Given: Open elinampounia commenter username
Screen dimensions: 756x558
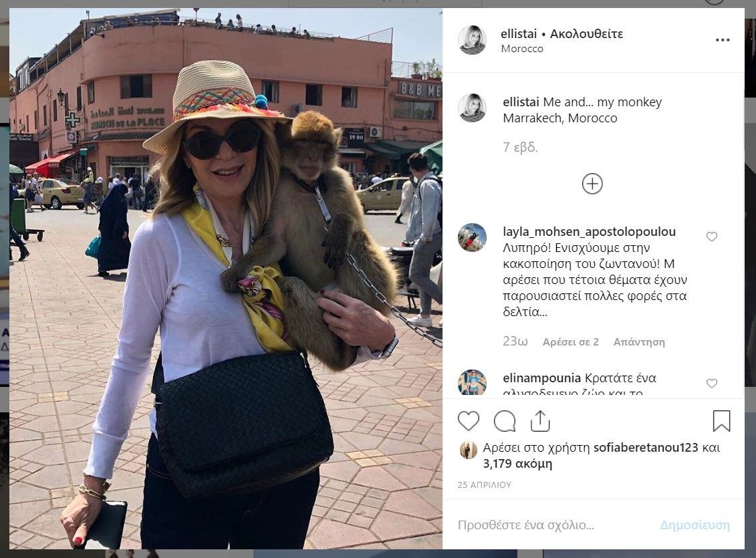Looking at the screenshot, I should (x=541, y=378).
